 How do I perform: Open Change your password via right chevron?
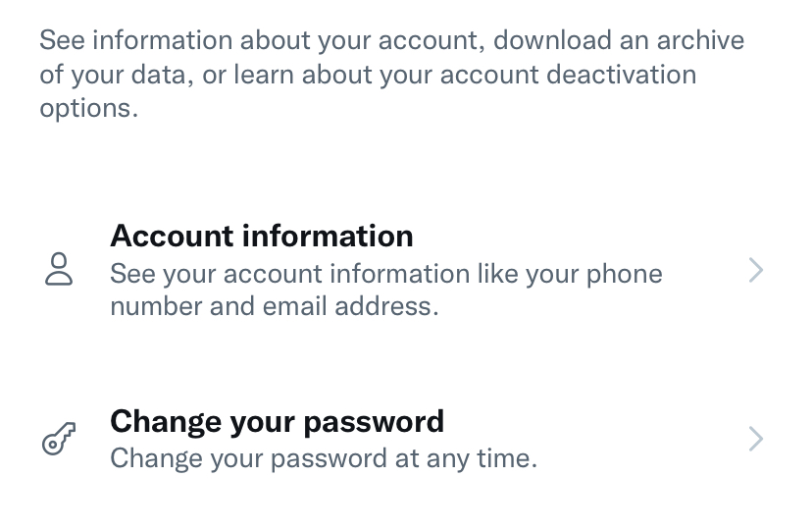point(756,439)
